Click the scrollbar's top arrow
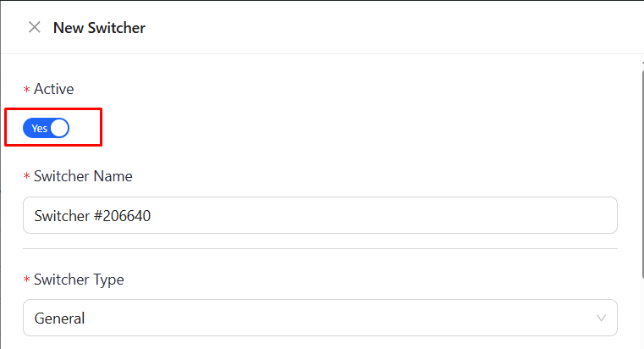The image size is (644, 349). tap(640, 63)
